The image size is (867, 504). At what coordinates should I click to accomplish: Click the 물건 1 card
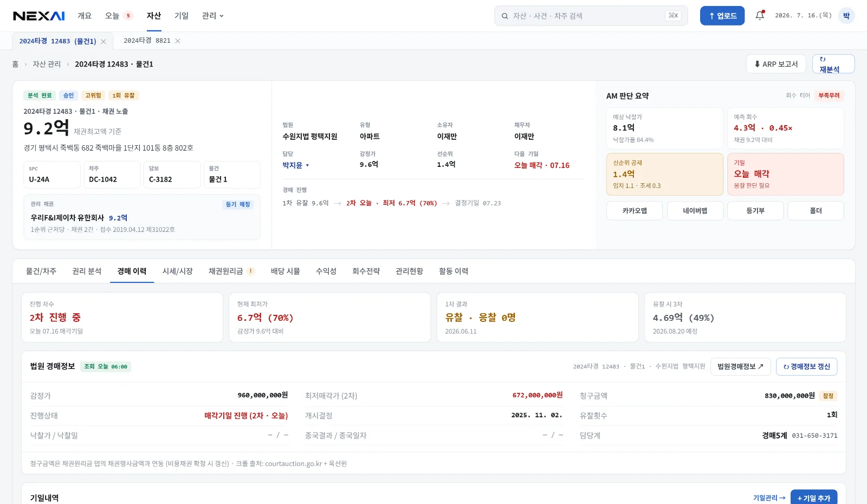click(232, 175)
